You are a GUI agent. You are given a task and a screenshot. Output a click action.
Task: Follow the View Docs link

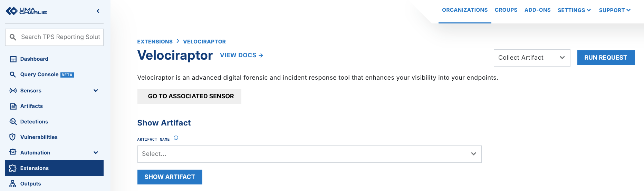(x=241, y=55)
